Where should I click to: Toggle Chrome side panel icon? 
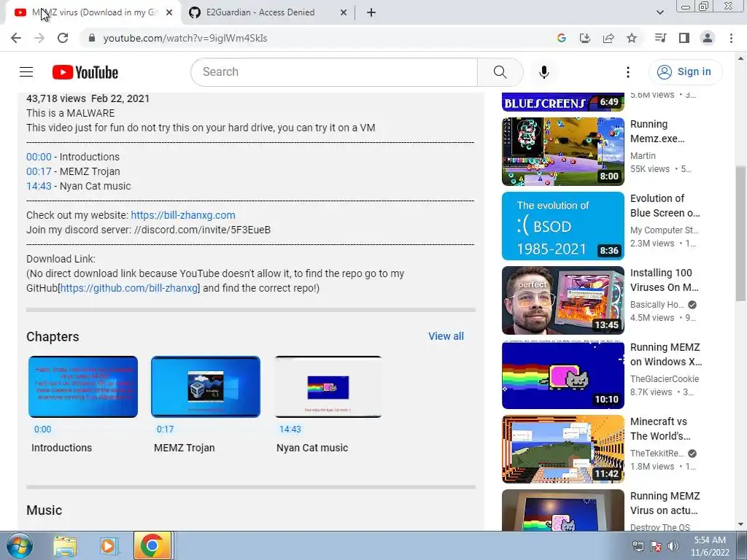click(x=684, y=38)
